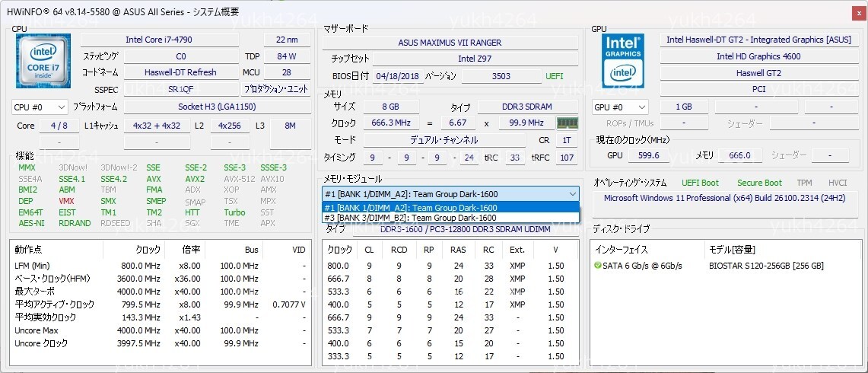Click the GPU clock 599.6 value
This screenshot has height=373, width=868.
click(x=648, y=156)
